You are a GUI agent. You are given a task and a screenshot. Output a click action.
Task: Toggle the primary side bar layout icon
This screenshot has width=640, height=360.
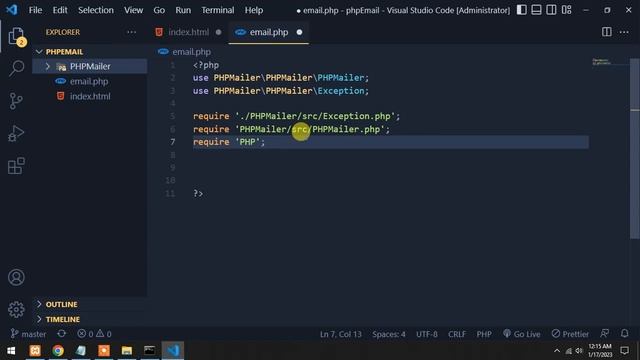click(x=521, y=10)
